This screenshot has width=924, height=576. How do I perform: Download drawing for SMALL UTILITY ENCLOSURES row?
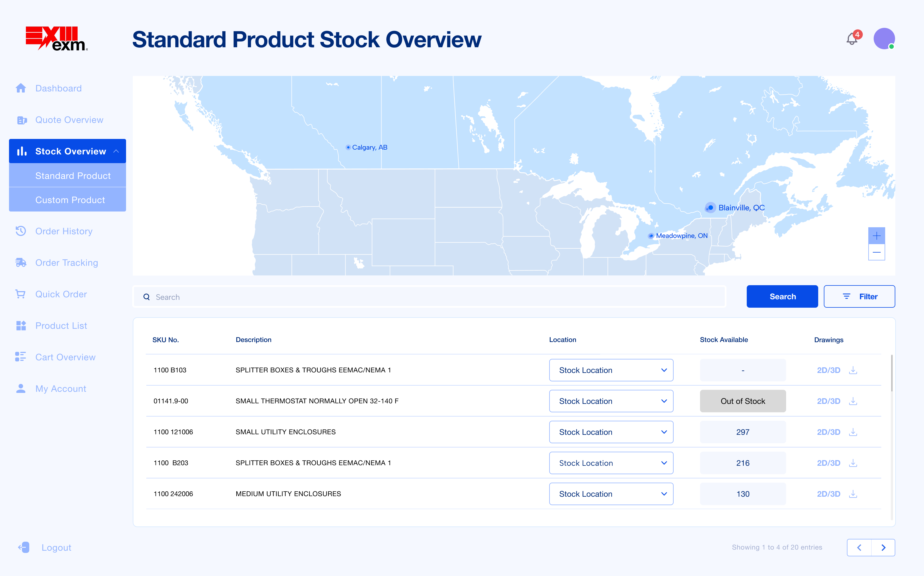pos(853,432)
